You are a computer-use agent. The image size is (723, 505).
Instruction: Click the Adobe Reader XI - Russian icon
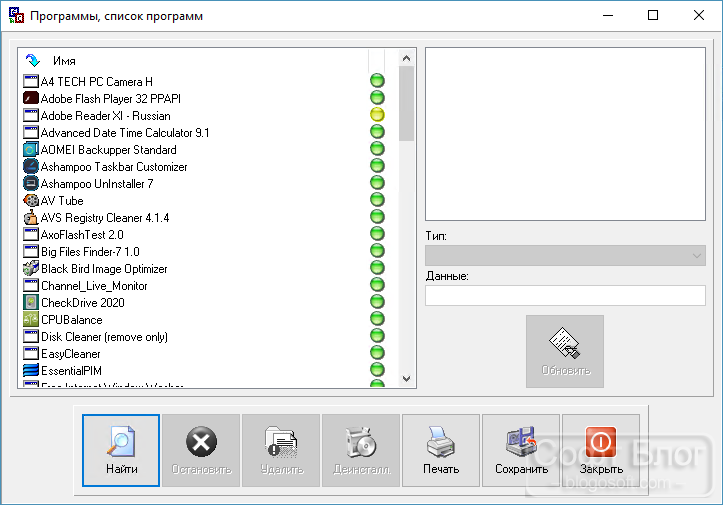click(30, 115)
